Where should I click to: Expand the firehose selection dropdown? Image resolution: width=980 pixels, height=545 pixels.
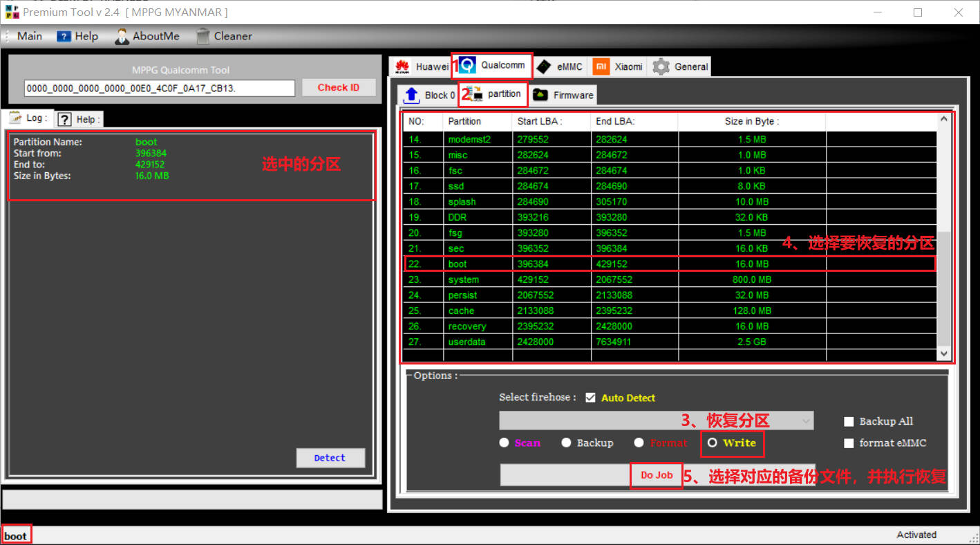click(x=806, y=421)
